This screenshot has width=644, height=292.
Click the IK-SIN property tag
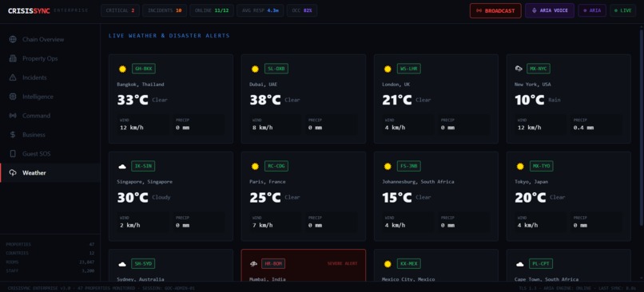tap(143, 166)
